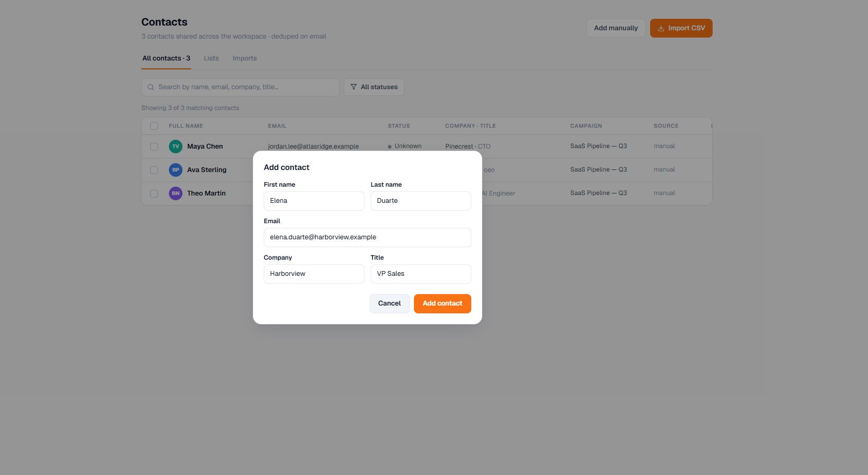The height and width of the screenshot is (475, 868).
Task: Click manual source in Ava Sterling's row
Action: pos(664,169)
